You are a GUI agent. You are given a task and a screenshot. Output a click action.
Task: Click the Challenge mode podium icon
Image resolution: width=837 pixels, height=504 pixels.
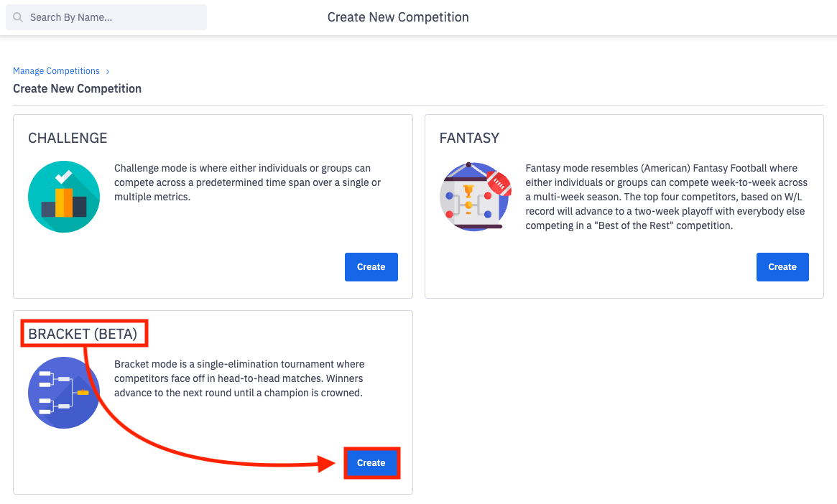coord(64,197)
